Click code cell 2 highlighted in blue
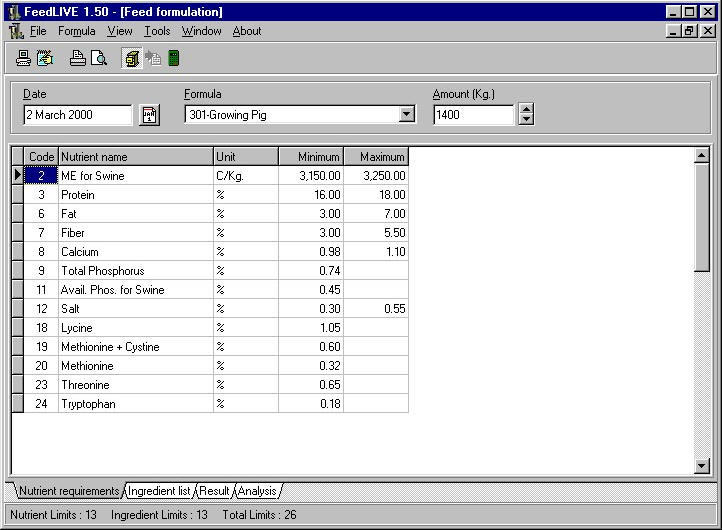 (x=41, y=176)
